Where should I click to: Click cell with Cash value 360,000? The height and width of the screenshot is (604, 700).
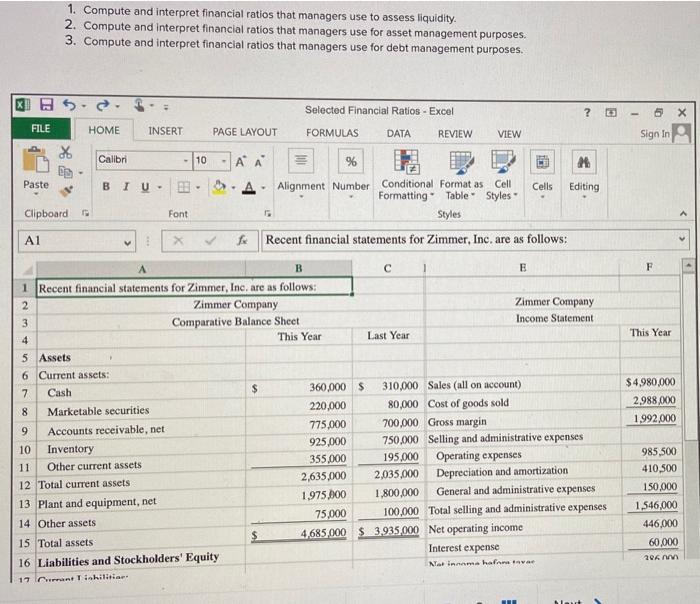click(x=299, y=387)
